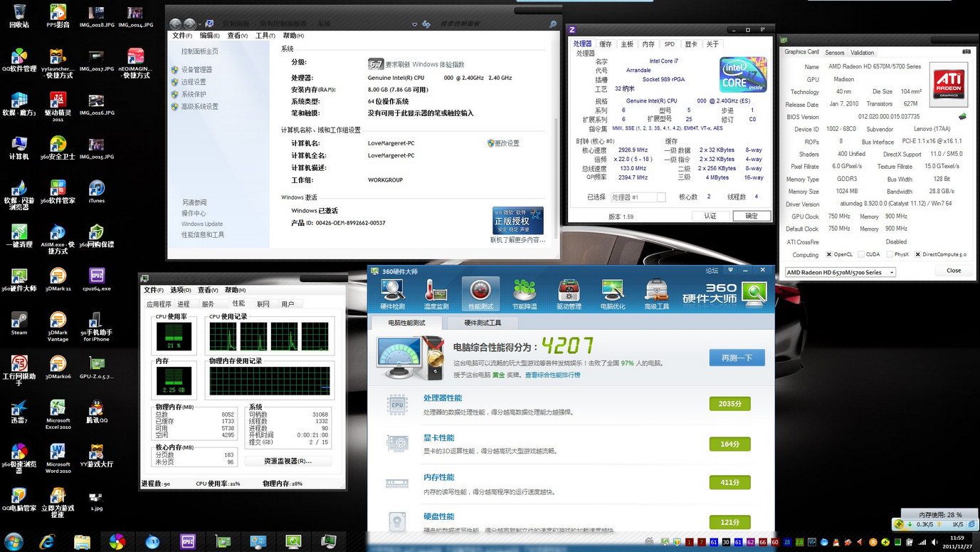
Task: Toggle PhysX checkbox in GPU-Z
Action: [x=890, y=254]
